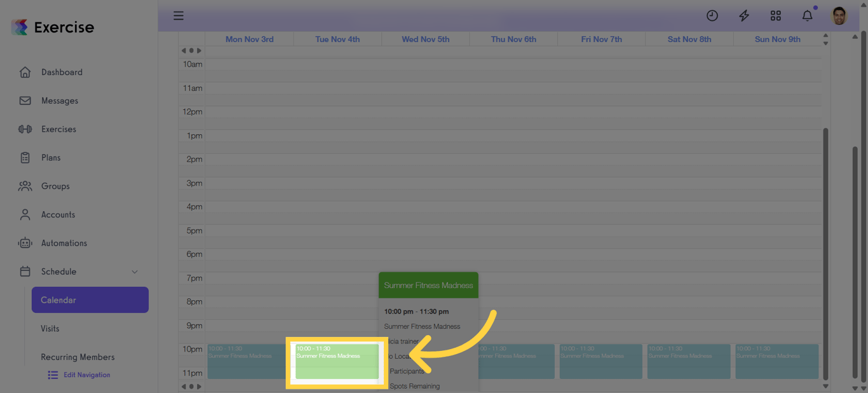Open the hamburger menu in the top bar
The width and height of the screenshot is (868, 393).
[179, 16]
